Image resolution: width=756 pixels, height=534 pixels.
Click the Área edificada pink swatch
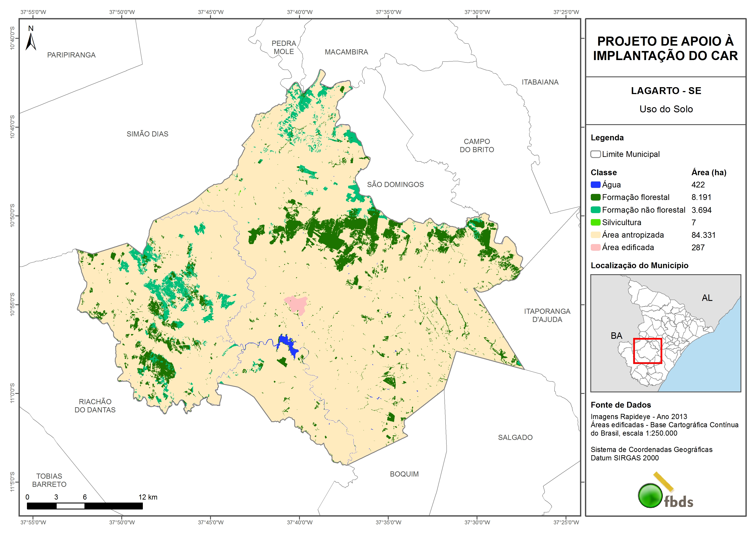click(595, 248)
